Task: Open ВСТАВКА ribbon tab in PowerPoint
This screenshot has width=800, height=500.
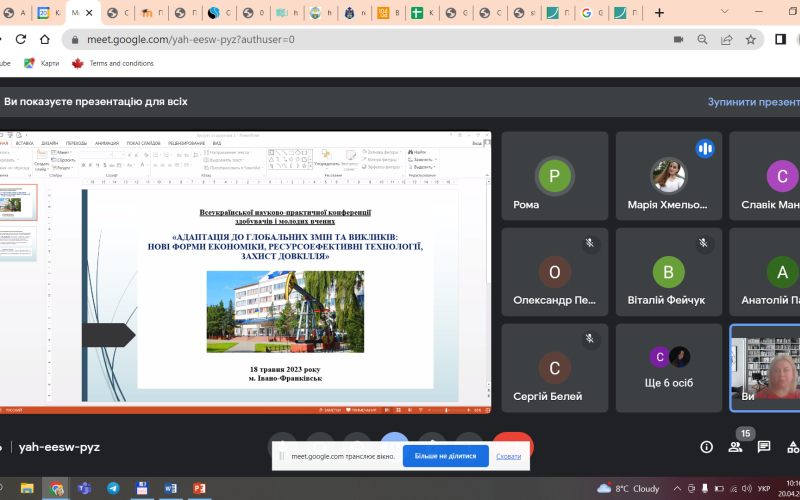Action: pos(24,143)
